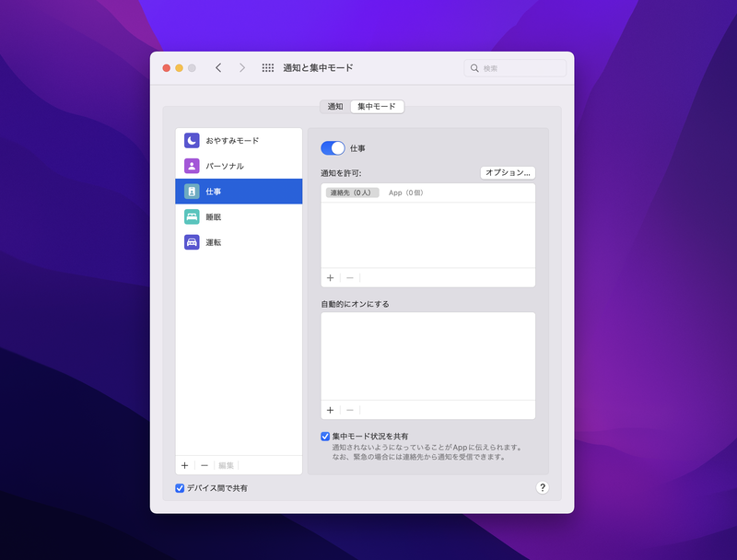The image size is (737, 560).
Task: Open the show-all preferences grid icon
Action: tap(267, 67)
